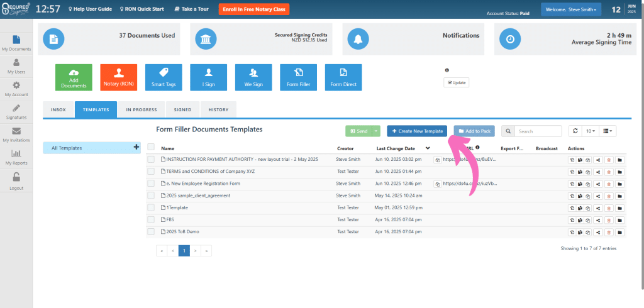Open My Documents in the sidebar

click(16, 43)
